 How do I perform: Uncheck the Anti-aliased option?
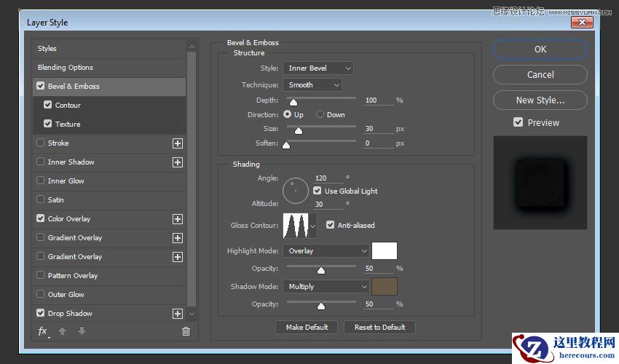click(331, 225)
